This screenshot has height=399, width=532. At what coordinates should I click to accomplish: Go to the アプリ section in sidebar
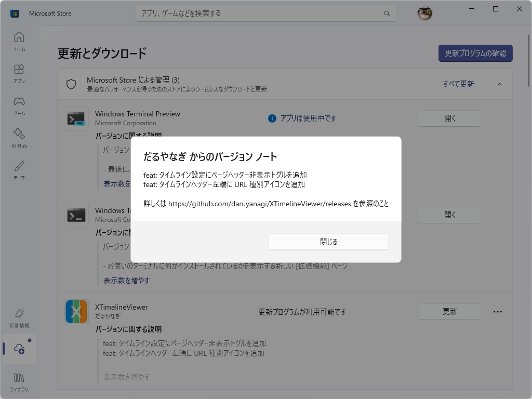click(x=19, y=74)
